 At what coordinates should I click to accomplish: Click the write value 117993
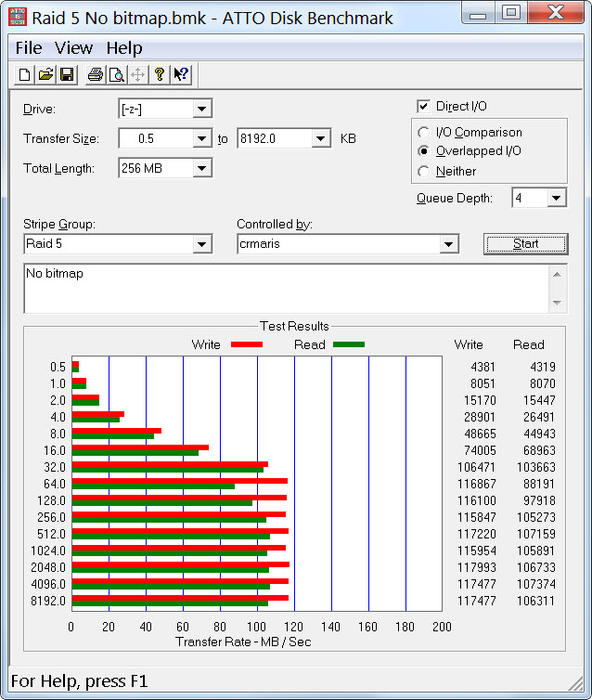476,567
